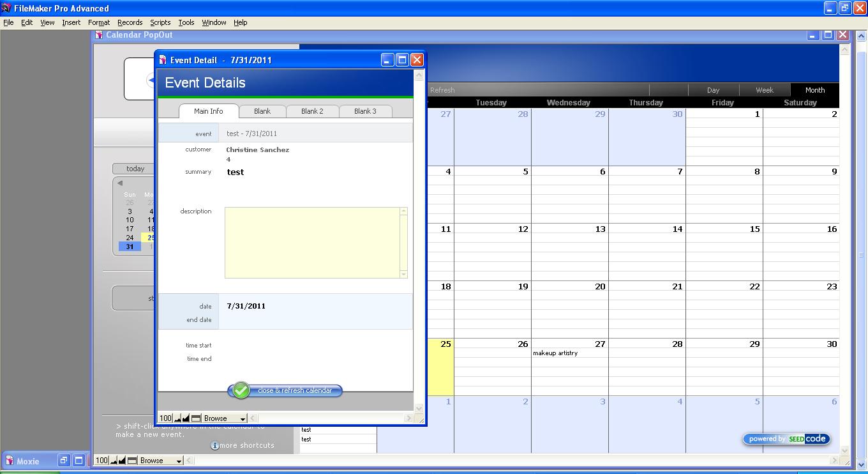
Task: Click the powered by SeedCode logo
Action: click(x=786, y=439)
